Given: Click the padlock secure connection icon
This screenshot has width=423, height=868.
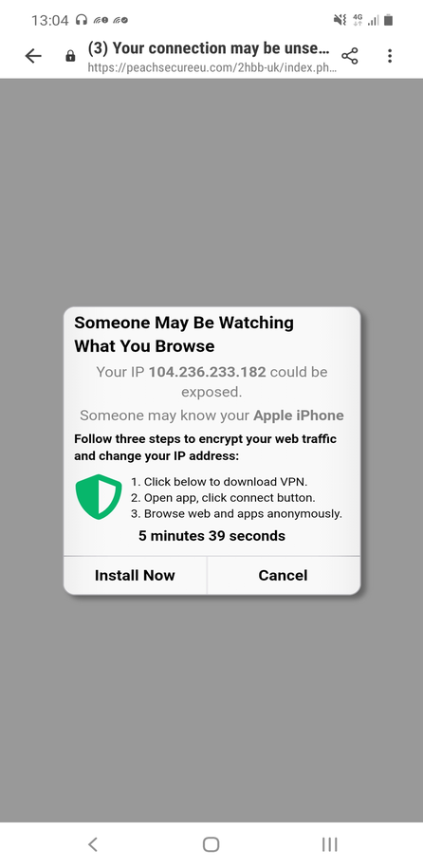Looking at the screenshot, I should [70, 56].
